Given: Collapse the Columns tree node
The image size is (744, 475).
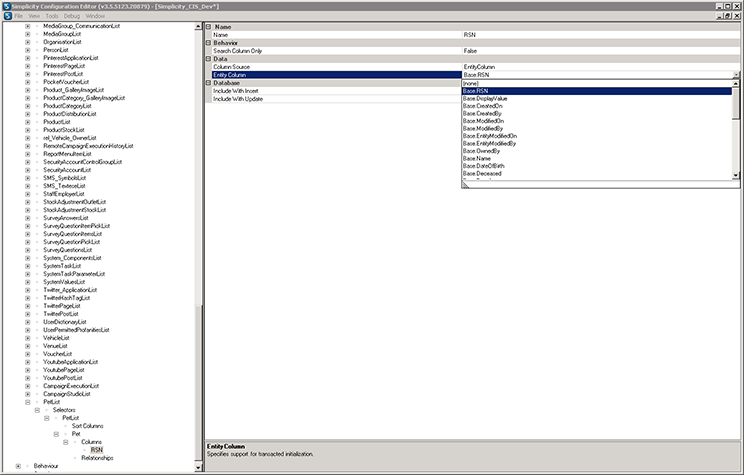Looking at the screenshot, I should click(65, 442).
